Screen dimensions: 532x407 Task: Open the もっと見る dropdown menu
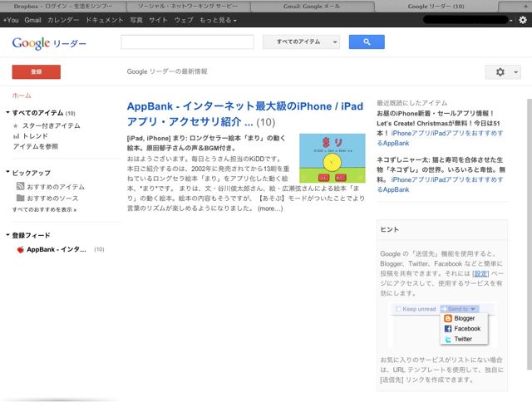(218, 20)
